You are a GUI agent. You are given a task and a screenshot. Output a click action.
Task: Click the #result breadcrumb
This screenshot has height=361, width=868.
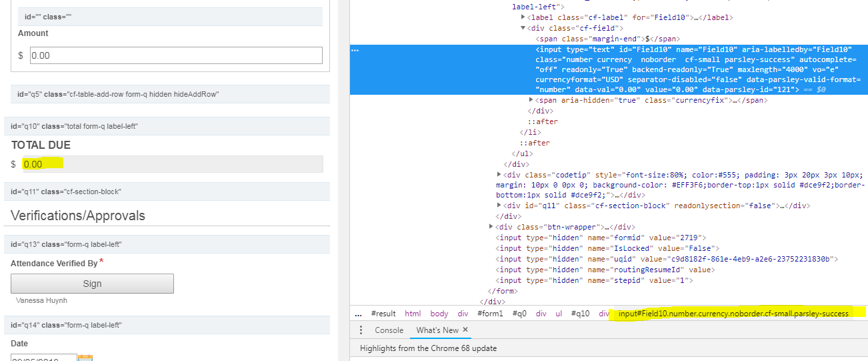(383, 314)
